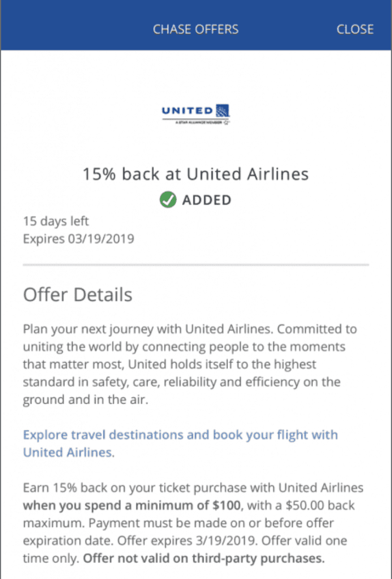Click the "15 days left" text

pyautogui.click(x=55, y=221)
